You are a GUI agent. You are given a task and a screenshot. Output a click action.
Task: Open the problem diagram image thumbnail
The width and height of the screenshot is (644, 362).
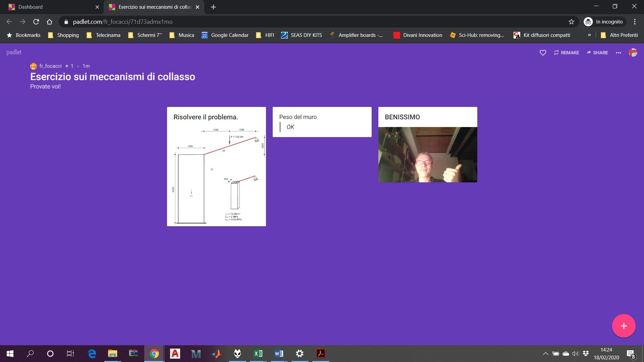(216, 176)
